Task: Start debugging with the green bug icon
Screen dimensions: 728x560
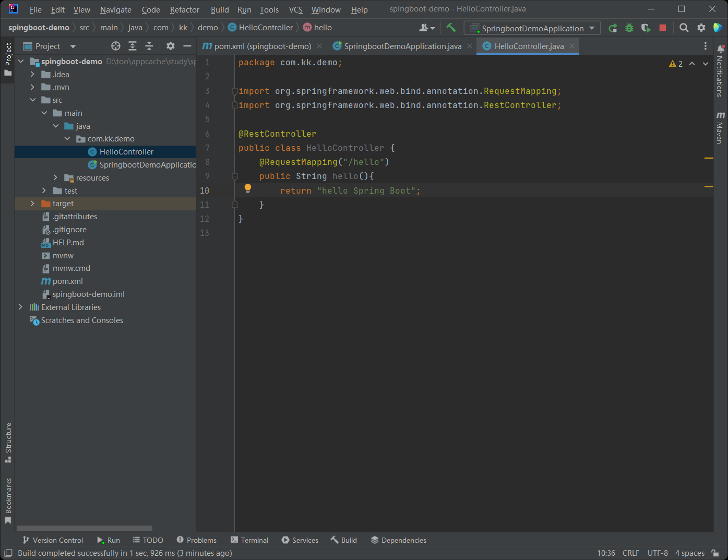Action: [629, 28]
